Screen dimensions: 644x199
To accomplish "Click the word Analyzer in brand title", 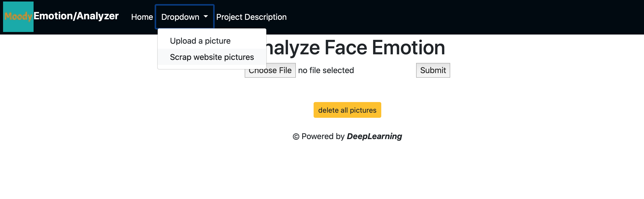I will pyautogui.click(x=98, y=16).
